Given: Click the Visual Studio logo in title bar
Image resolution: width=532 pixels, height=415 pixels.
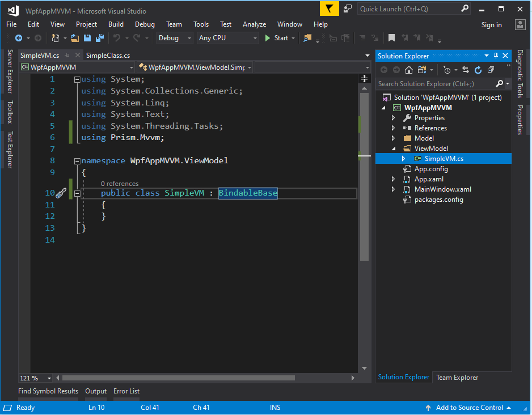Looking at the screenshot, I should tap(13, 11).
